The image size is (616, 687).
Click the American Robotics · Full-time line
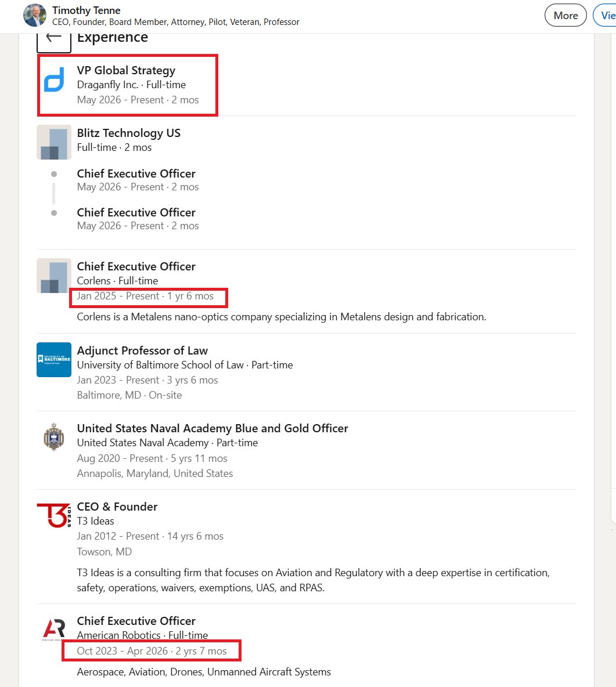click(142, 635)
